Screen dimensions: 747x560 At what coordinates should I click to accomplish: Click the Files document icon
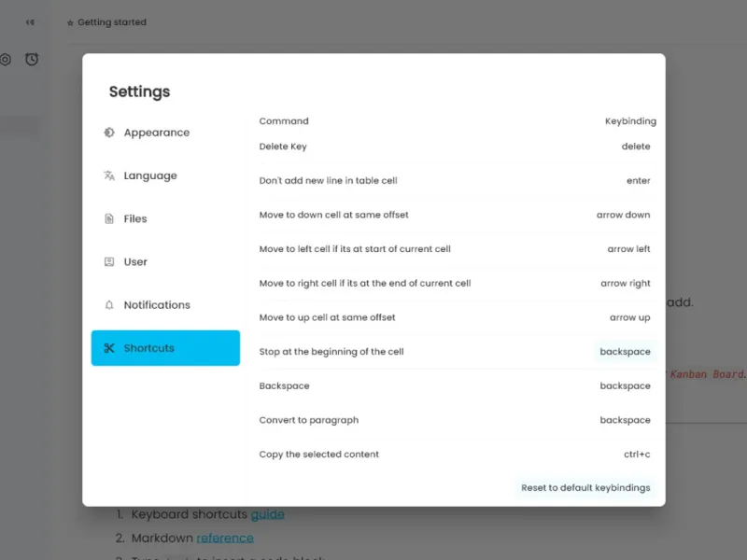click(x=109, y=218)
